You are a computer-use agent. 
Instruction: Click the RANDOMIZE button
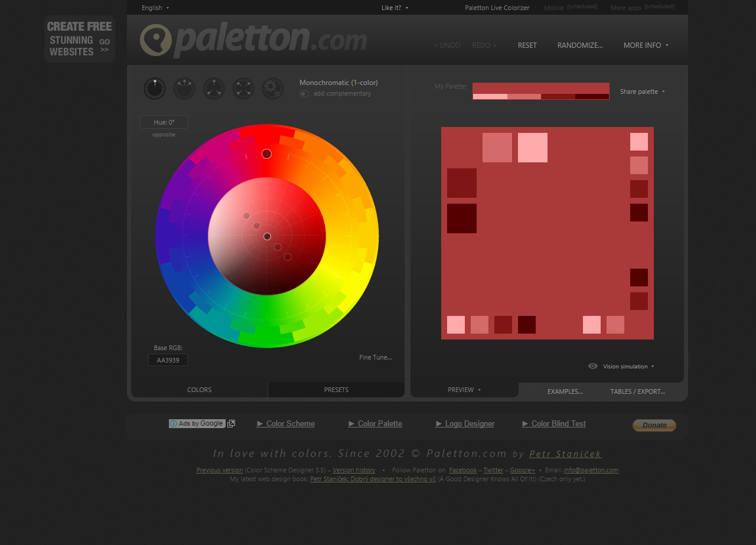[580, 45]
